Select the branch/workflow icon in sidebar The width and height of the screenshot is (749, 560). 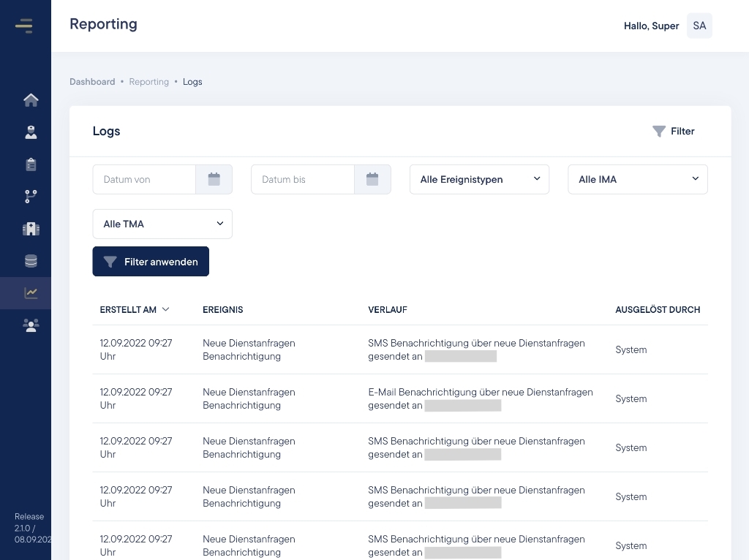point(31,197)
